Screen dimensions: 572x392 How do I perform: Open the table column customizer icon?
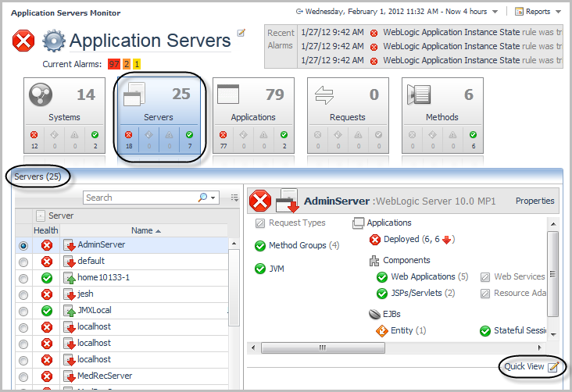coord(234,198)
